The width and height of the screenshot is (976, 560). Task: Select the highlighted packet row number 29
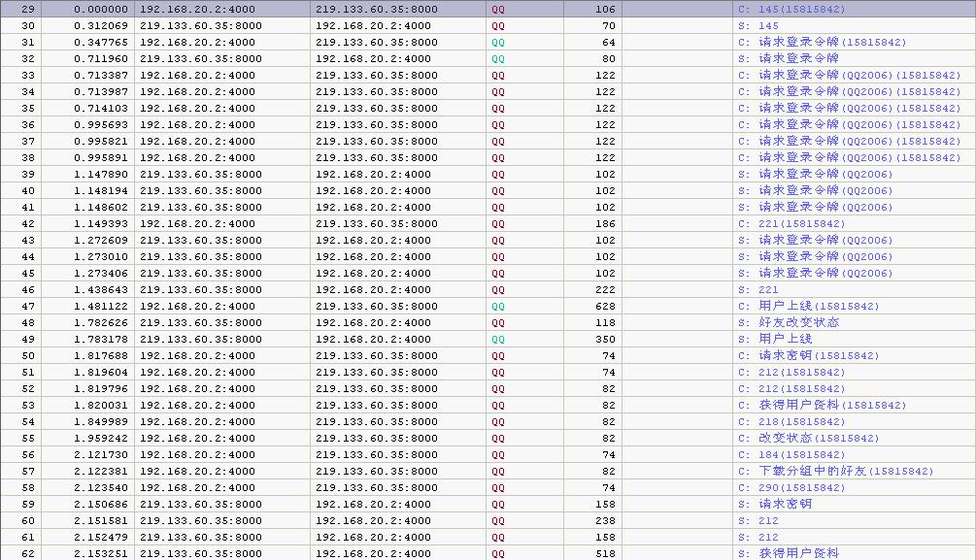pyautogui.click(x=27, y=9)
